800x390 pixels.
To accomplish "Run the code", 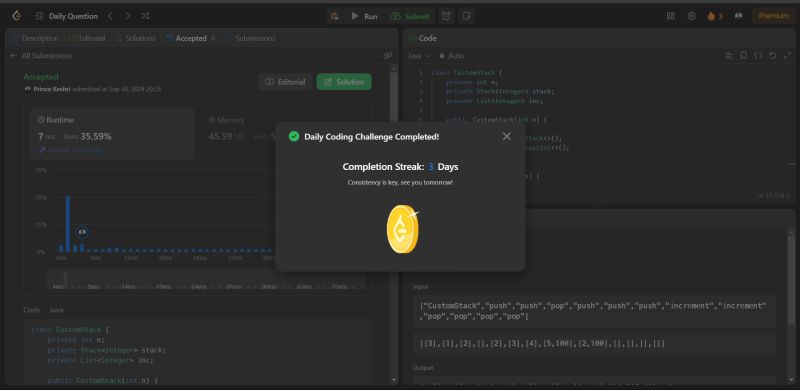I will (x=364, y=16).
